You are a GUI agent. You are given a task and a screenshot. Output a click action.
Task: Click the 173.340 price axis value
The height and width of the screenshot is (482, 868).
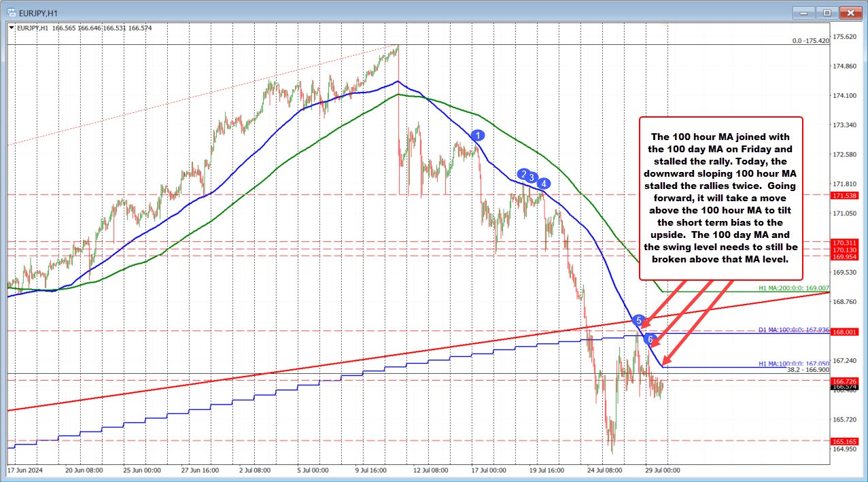coord(845,125)
